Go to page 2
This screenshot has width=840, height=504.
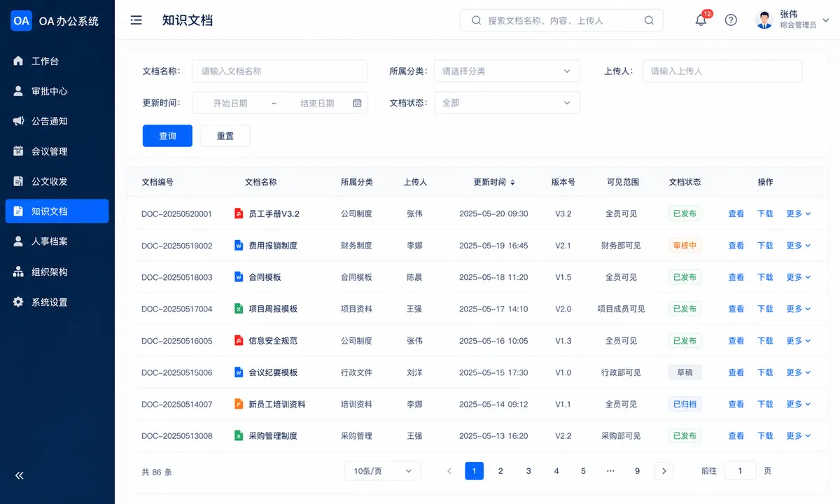point(500,471)
